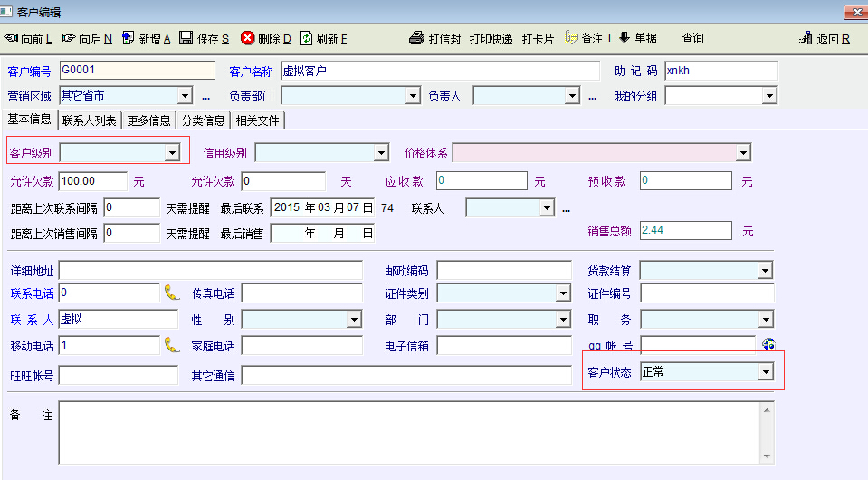Switch to the 联系人列表 tab
Screen dimensions: 868x480
(89, 120)
